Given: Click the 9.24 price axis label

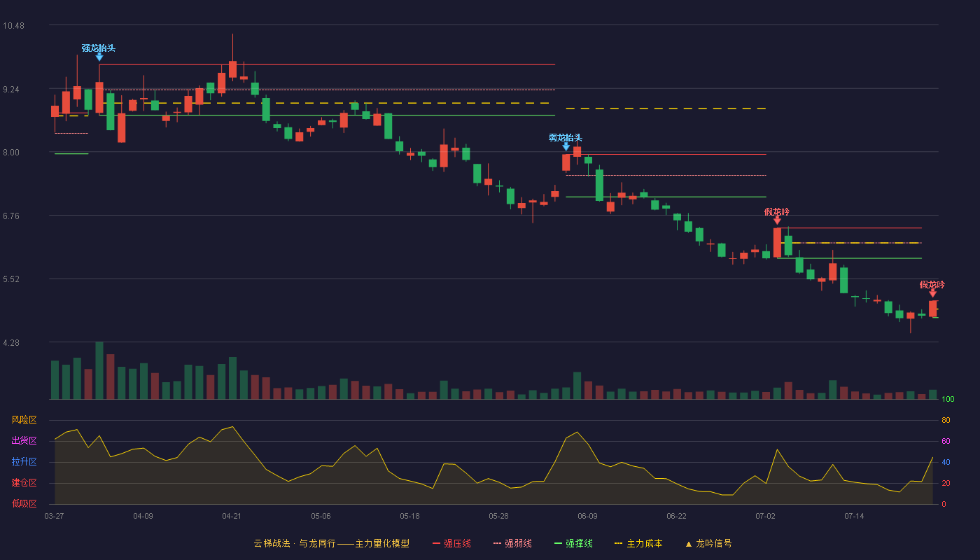Looking at the screenshot, I should [11, 90].
